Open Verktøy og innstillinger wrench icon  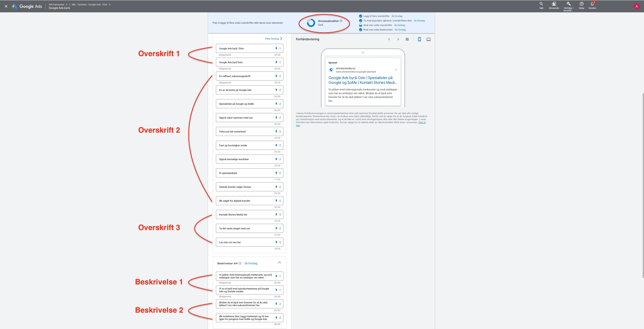point(569,4)
